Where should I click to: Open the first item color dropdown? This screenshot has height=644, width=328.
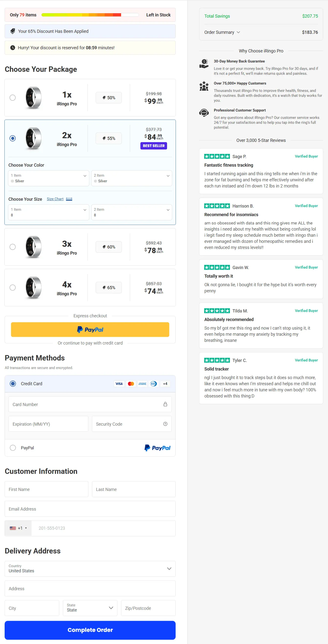[x=48, y=178]
